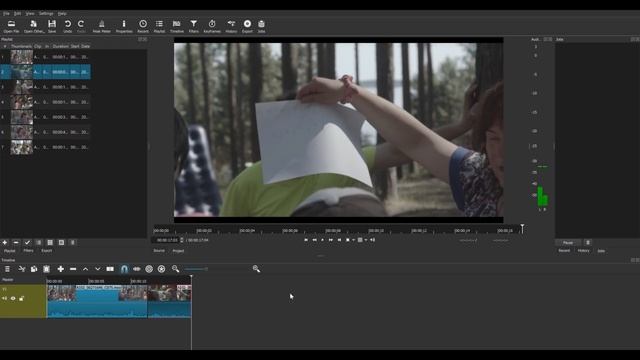Open the Help menu
The image size is (640, 360).
tap(62, 13)
